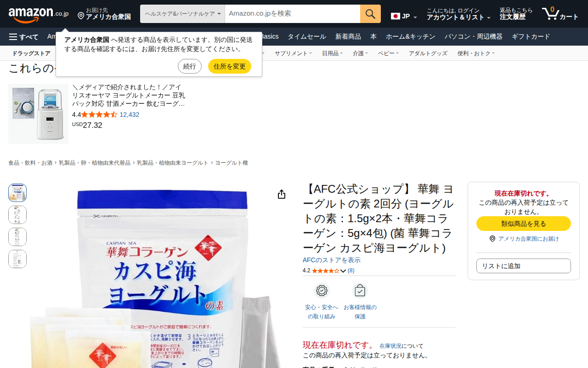The height and width of the screenshot is (368, 588).
Task: Expand the JP language selector
Action: click(404, 16)
